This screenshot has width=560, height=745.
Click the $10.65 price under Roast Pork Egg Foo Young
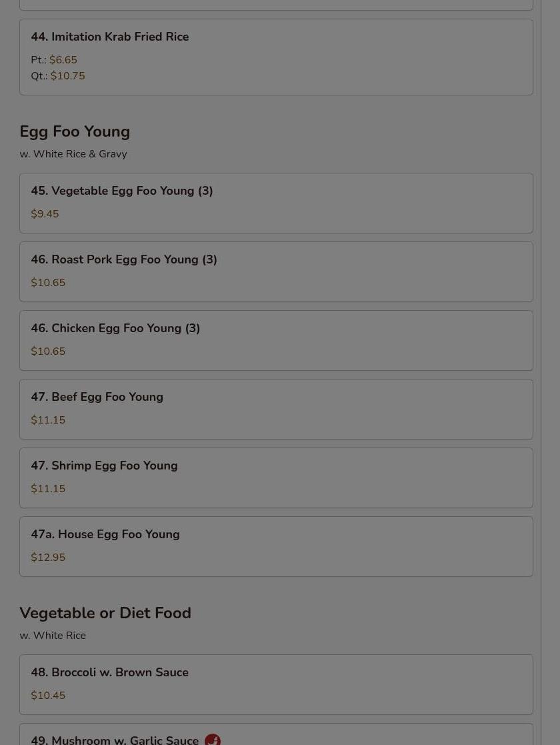pos(48,283)
